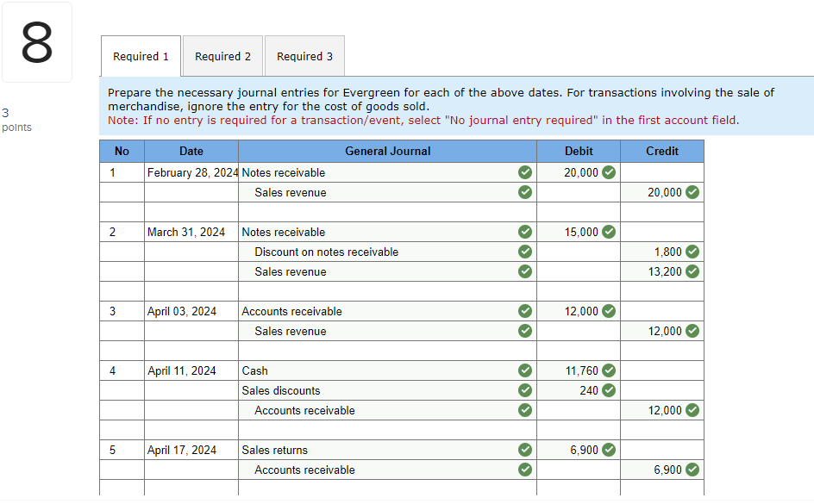
Task: Click check icon beside April 11 12,000 credit
Action: (692, 410)
